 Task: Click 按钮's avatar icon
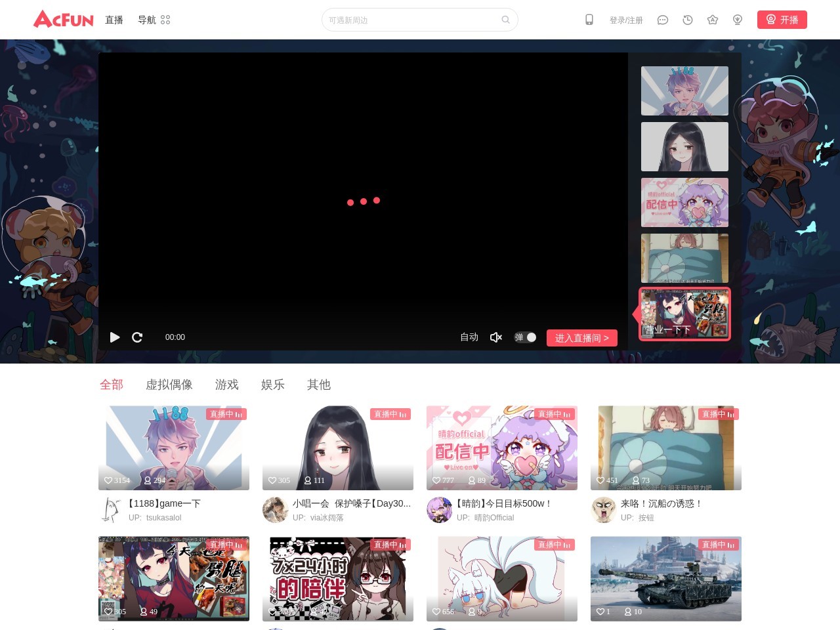[x=604, y=510]
